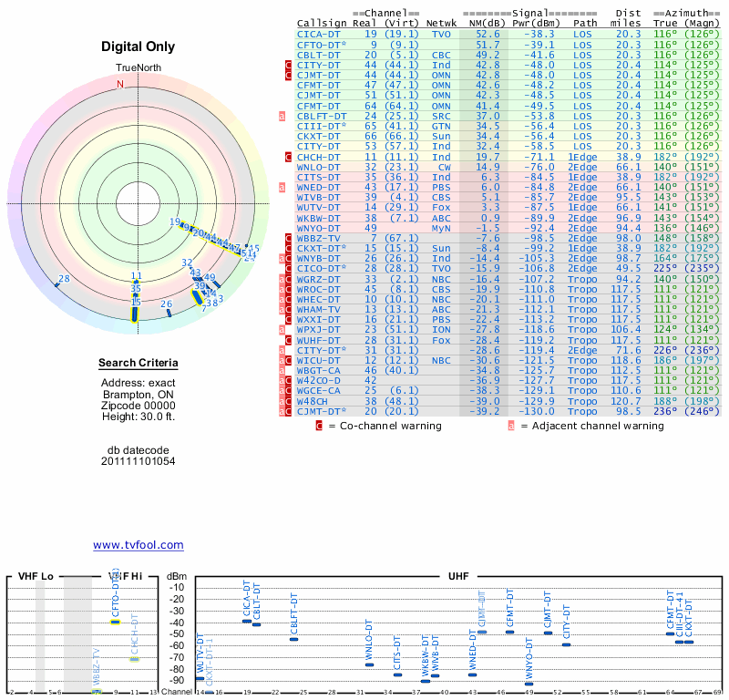Click the adjacent channel marker beside CBLFT-DT row

[282, 117]
